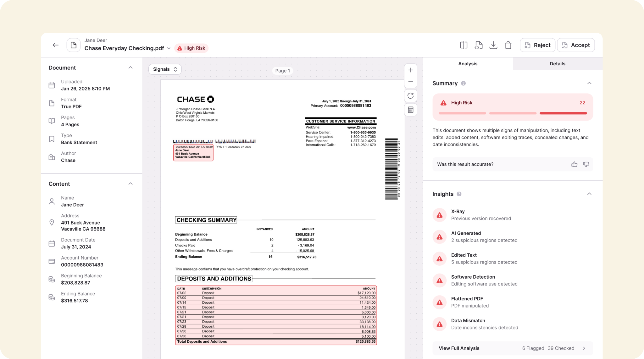Zoom out with the minus icon
This screenshot has height=359, width=644.
(x=411, y=82)
